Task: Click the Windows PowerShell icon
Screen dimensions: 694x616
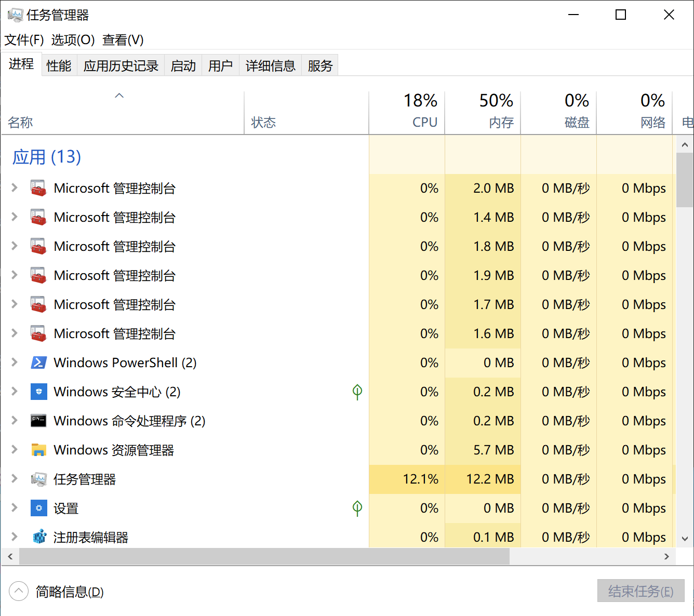Action: [x=38, y=363]
